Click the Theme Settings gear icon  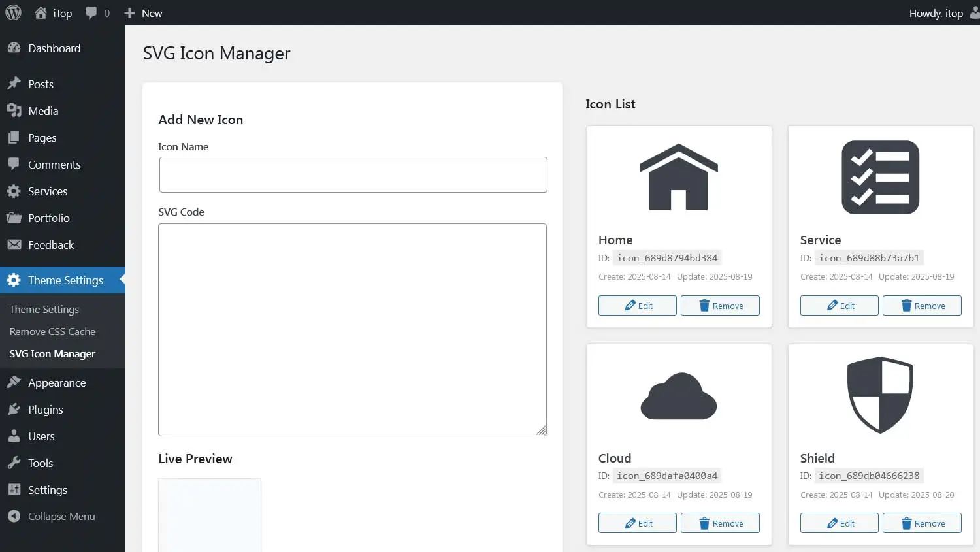[x=14, y=280]
